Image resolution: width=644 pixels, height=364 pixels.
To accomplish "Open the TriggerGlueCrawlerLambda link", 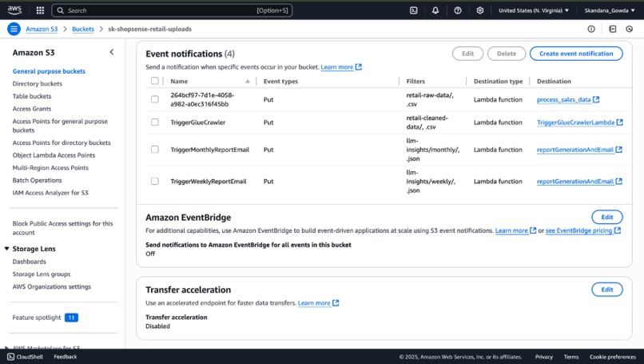I will [x=575, y=122].
